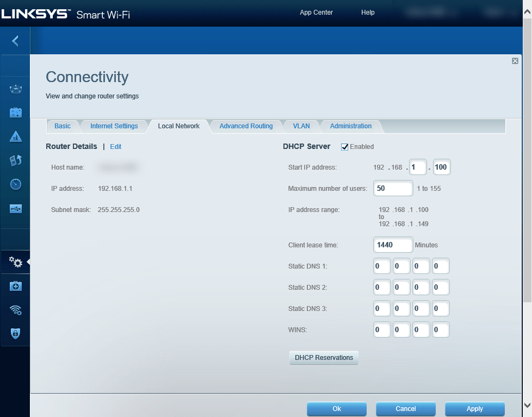Open the Help menu

point(368,12)
